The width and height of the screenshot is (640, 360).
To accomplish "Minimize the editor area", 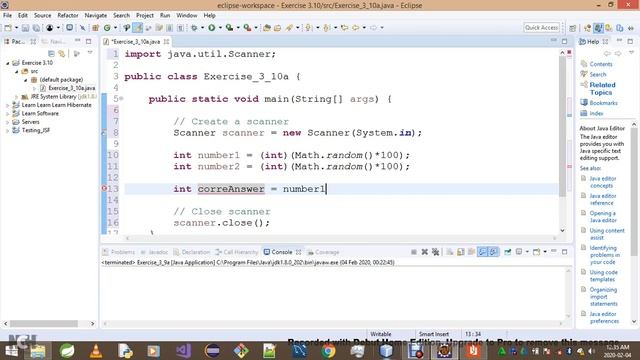I will (x=553, y=41).
